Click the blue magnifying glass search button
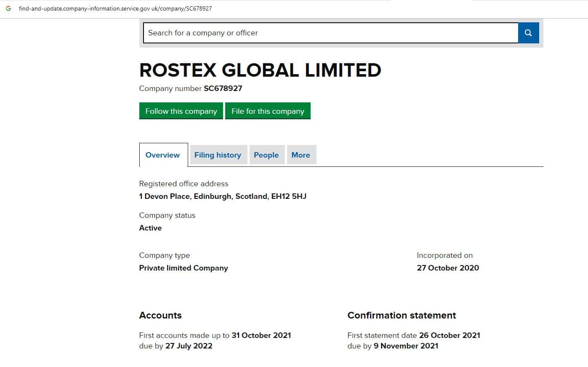This screenshot has width=588, height=367. click(528, 33)
